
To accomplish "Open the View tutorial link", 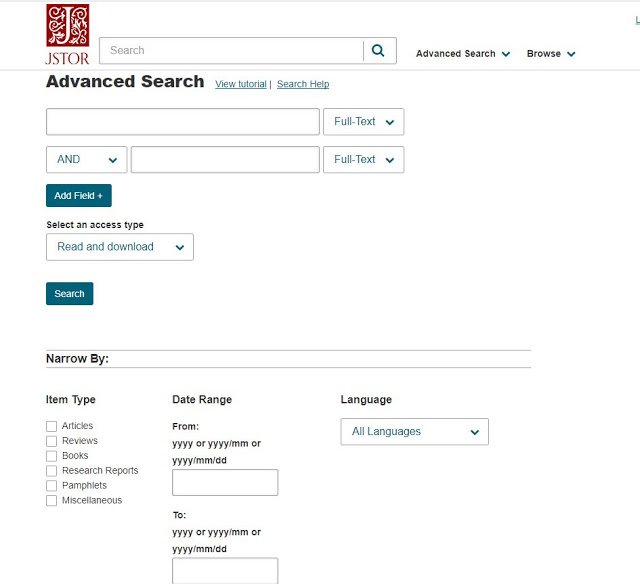I will pos(241,84).
